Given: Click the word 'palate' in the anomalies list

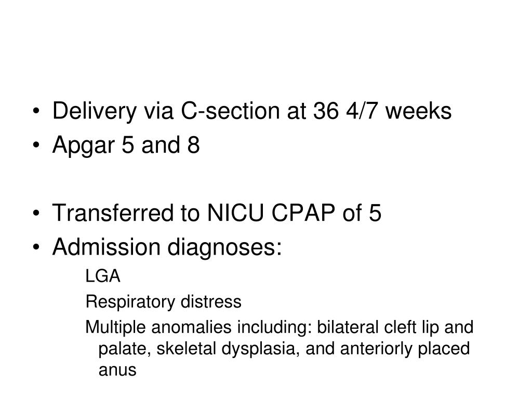Looking at the screenshot, I should [x=125, y=349].
